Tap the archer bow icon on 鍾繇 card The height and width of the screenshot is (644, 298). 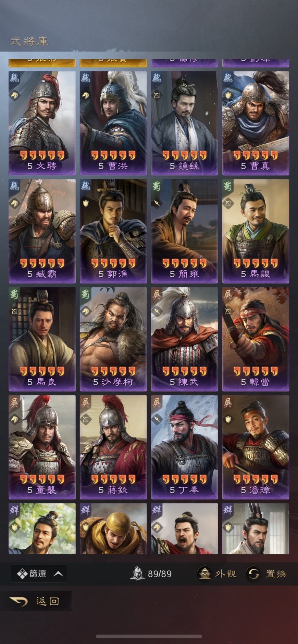click(157, 95)
